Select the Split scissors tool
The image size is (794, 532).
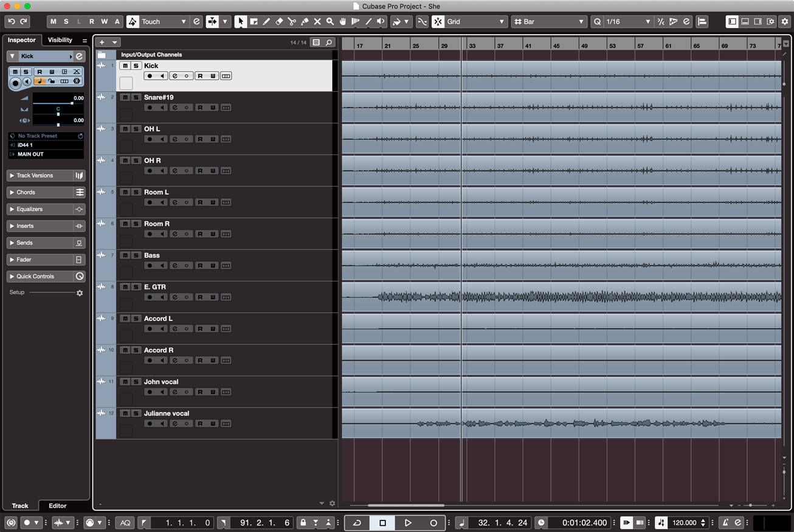pyautogui.click(x=292, y=21)
